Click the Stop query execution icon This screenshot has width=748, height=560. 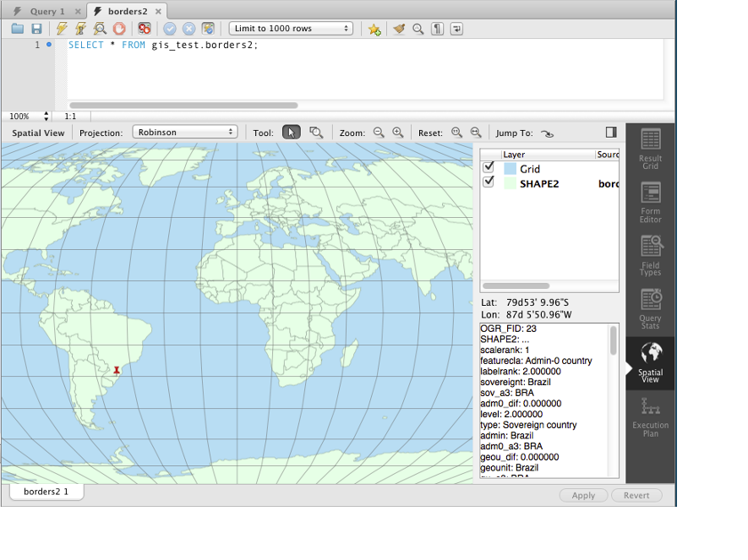point(119,29)
